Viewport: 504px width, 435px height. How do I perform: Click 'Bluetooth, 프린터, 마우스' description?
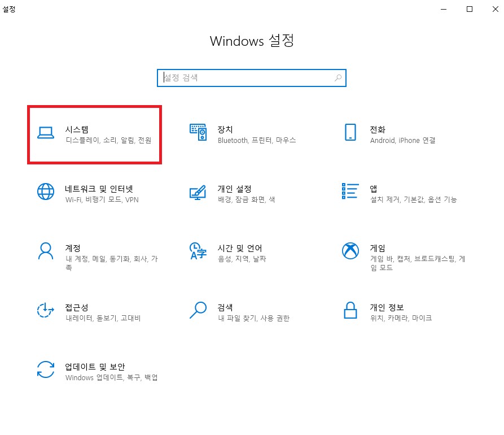[257, 140]
